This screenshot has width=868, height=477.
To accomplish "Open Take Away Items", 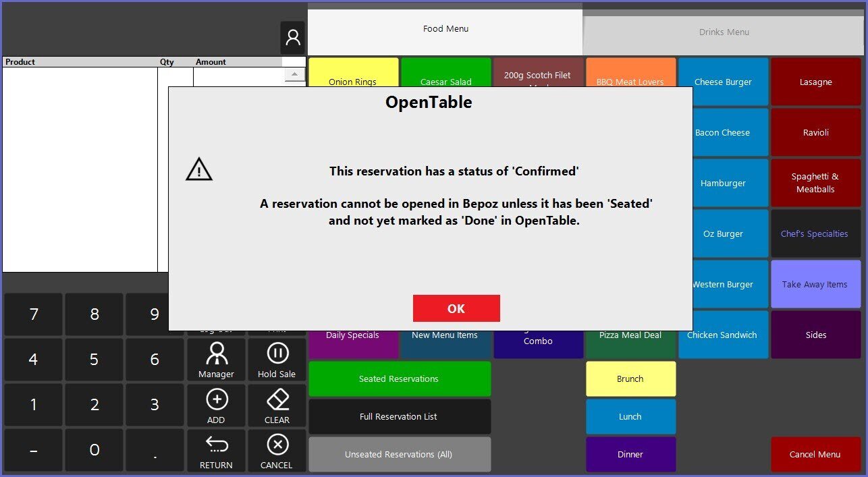I will (x=816, y=284).
